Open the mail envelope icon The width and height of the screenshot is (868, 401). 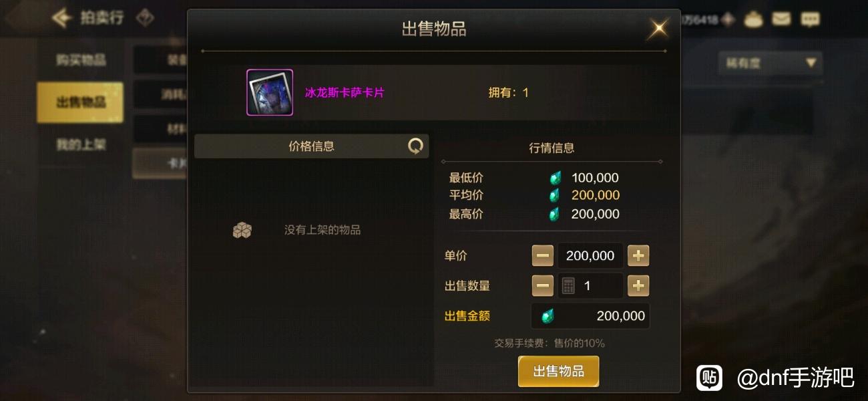[781, 19]
